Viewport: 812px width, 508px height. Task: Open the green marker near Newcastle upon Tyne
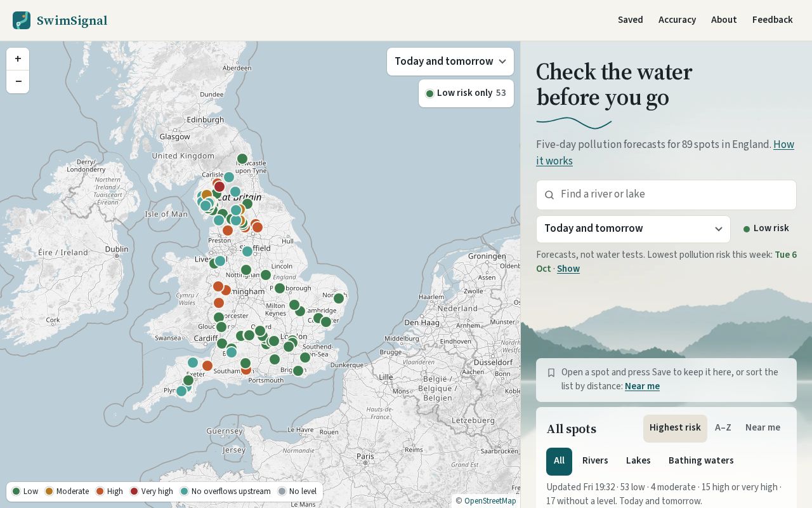(242, 159)
